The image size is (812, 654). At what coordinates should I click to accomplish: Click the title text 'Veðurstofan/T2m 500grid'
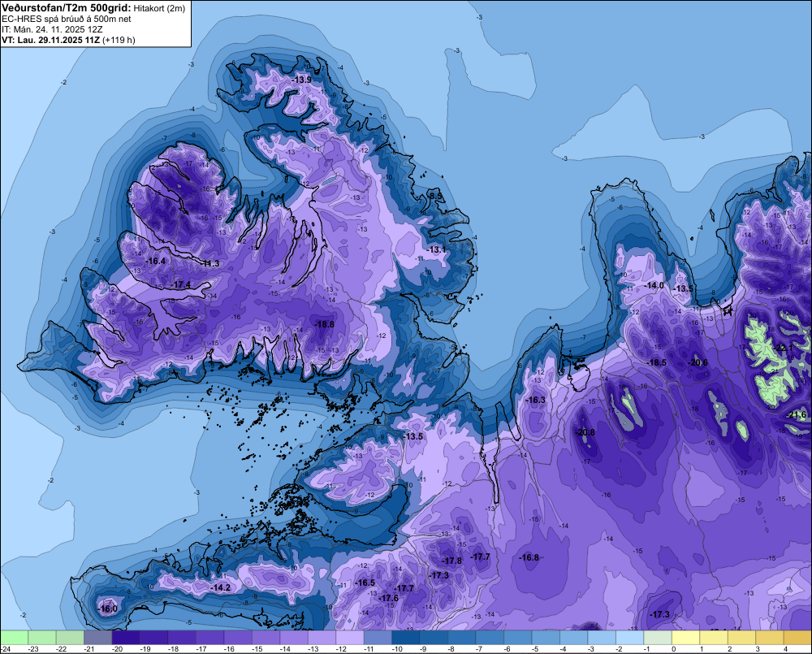click(66, 7)
